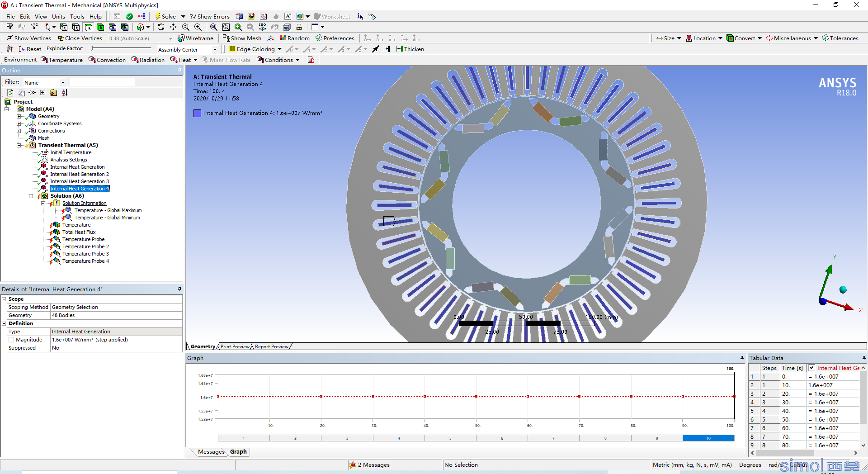Click the ISO isometric view icon

tap(262, 27)
